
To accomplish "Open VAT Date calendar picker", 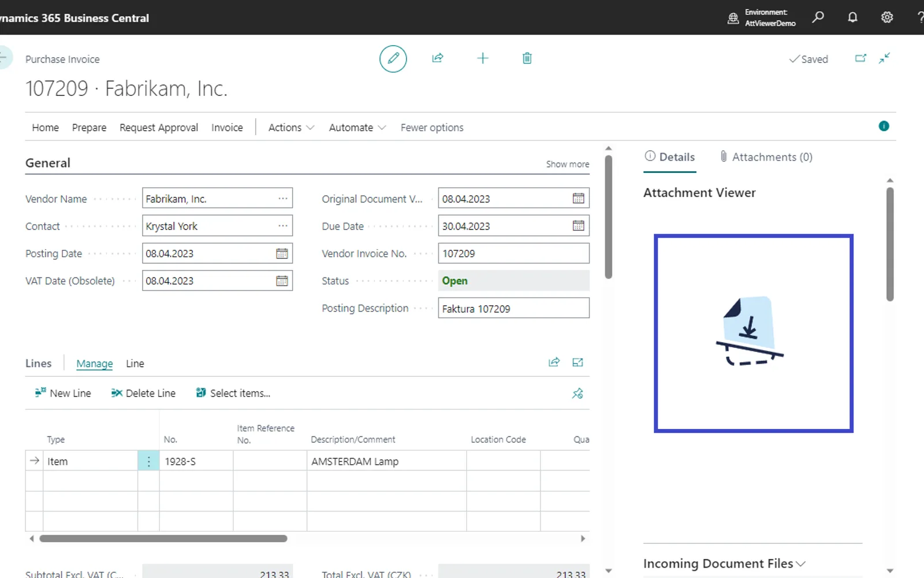I will [x=282, y=281].
